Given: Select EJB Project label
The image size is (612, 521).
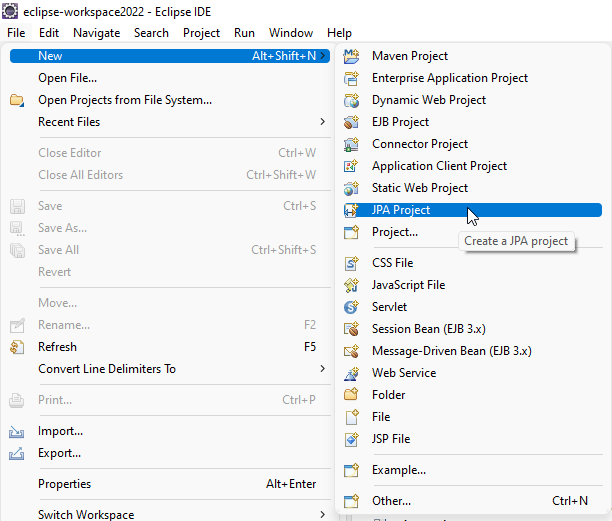Looking at the screenshot, I should (x=400, y=122).
